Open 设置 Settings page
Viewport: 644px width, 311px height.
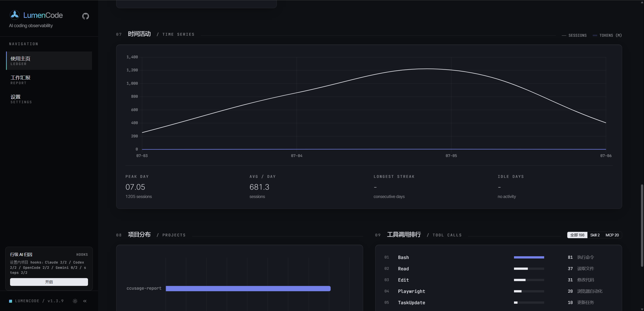point(49,99)
